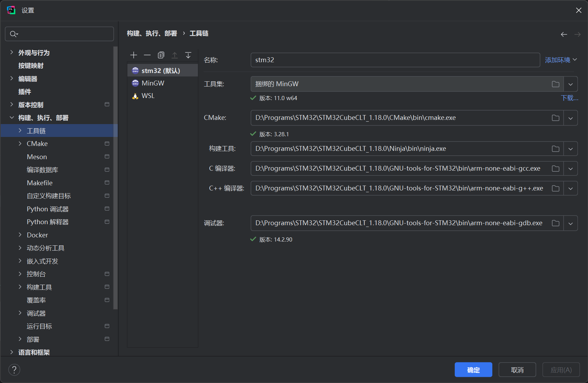The width and height of the screenshot is (588, 383).
Task: Click the search magnifier icon
Action: click(x=14, y=34)
